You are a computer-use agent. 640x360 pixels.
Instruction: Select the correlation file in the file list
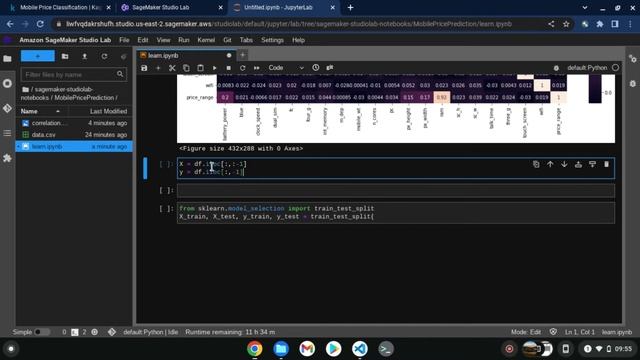click(74, 123)
